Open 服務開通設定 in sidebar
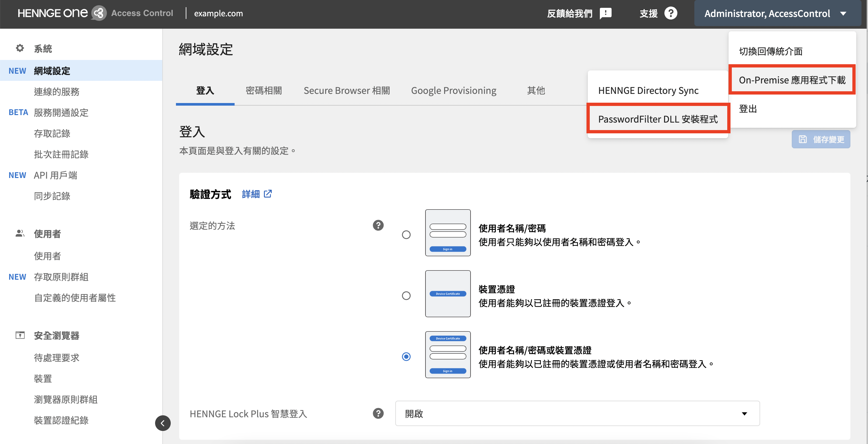Viewport: 868px width, 444px height. coord(61,112)
